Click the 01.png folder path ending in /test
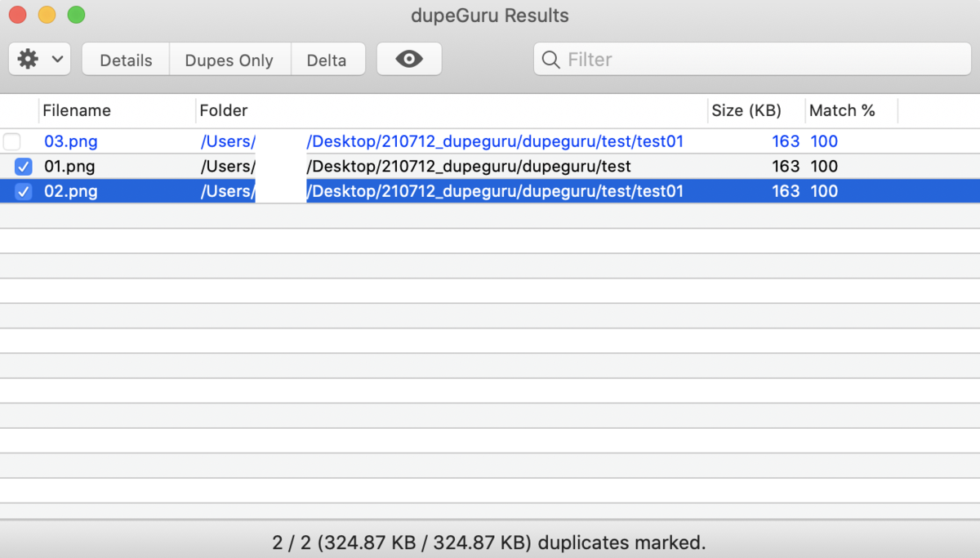 [416, 167]
